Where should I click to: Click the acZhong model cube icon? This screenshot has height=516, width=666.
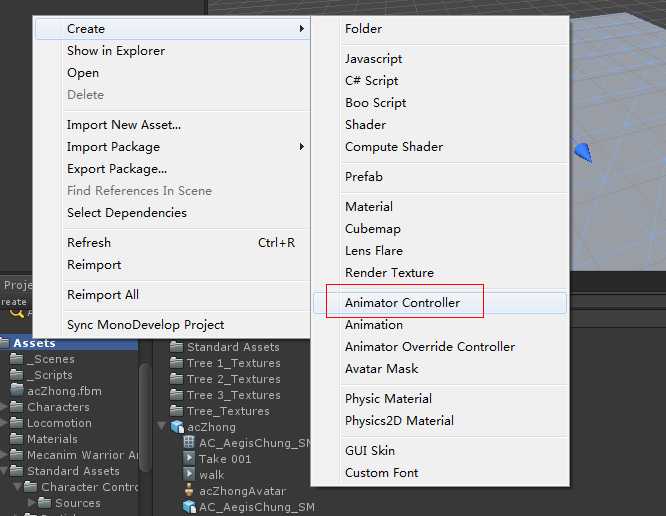point(177,426)
